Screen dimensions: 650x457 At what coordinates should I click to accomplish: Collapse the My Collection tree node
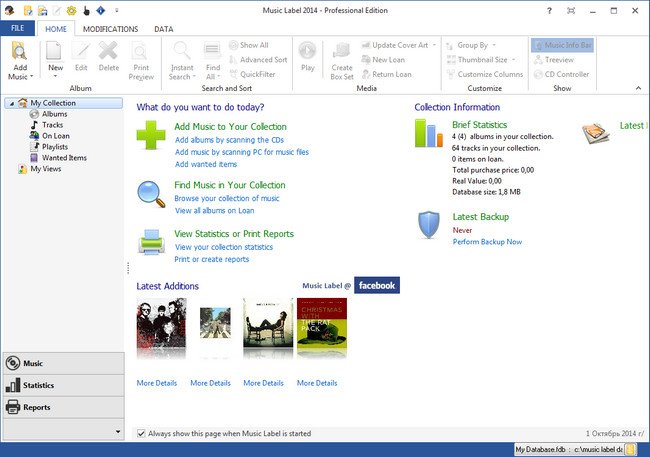click(12, 103)
